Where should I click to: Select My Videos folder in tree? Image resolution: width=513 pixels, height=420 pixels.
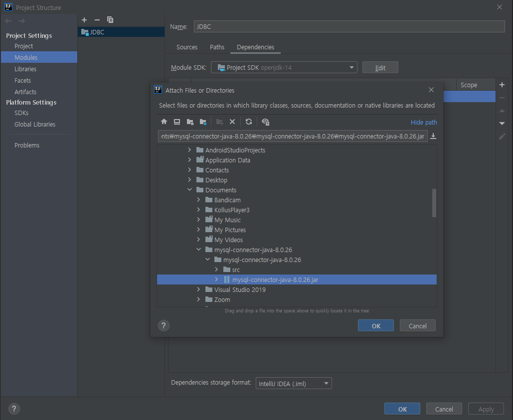click(228, 240)
